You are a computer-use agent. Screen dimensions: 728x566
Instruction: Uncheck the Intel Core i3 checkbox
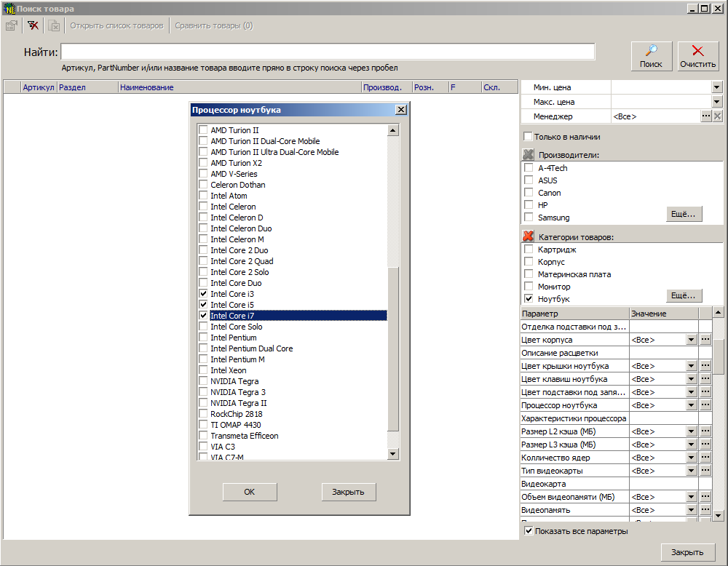(203, 294)
